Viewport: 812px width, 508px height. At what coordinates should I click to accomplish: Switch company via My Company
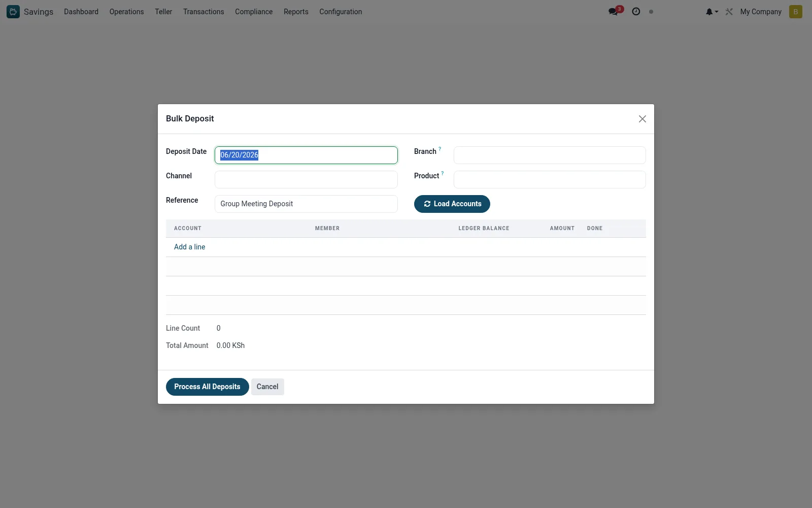(x=761, y=12)
